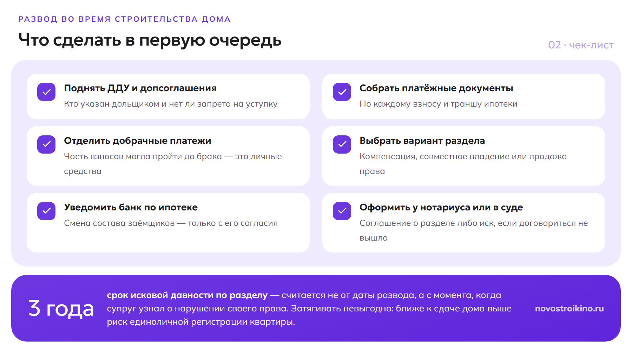Click the title Оформить у нотариуса или в суде

point(441,208)
